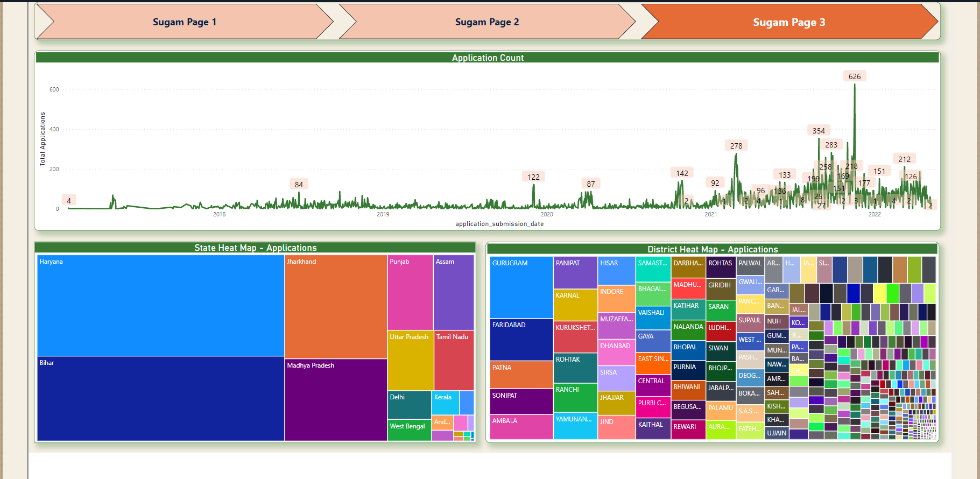This screenshot has width=980, height=479.
Task: Select the Tamil Nadu treemap tile
Action: (454, 361)
